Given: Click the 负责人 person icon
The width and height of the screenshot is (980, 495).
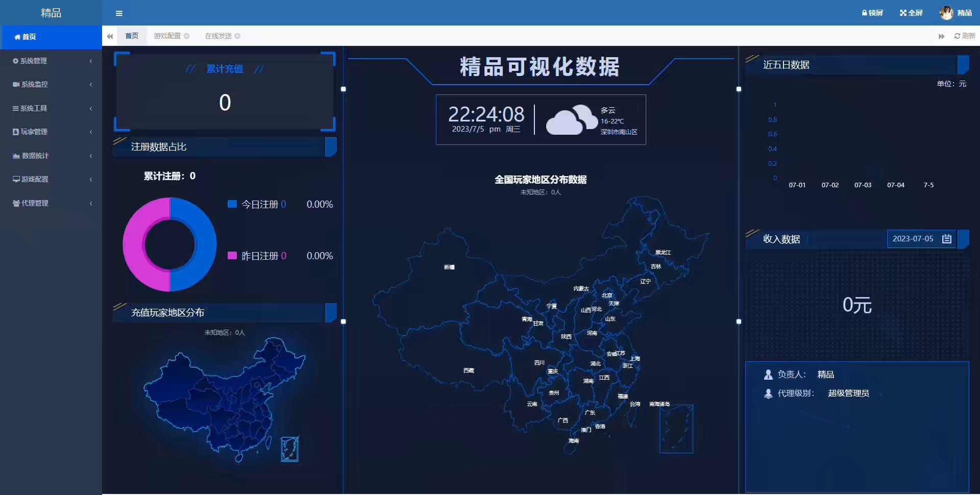Looking at the screenshot, I should 768,375.
